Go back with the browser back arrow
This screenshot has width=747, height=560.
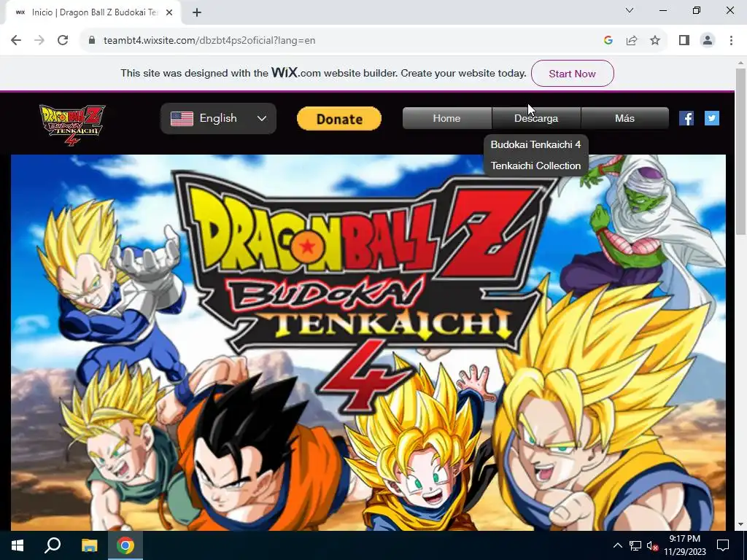pos(16,41)
